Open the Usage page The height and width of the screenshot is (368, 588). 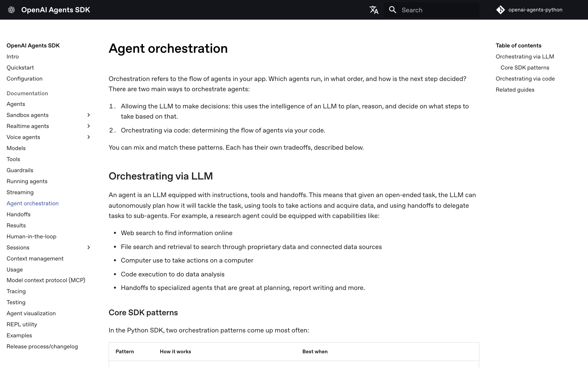pyautogui.click(x=14, y=269)
